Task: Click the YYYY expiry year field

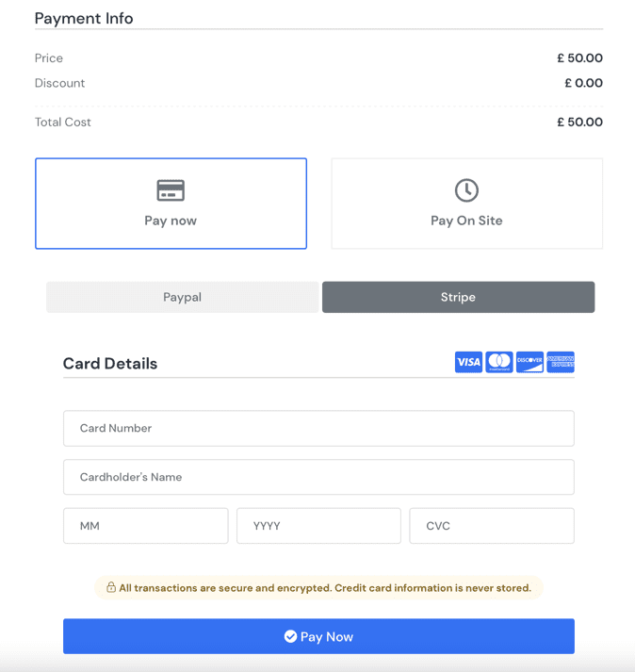Action: (318, 526)
